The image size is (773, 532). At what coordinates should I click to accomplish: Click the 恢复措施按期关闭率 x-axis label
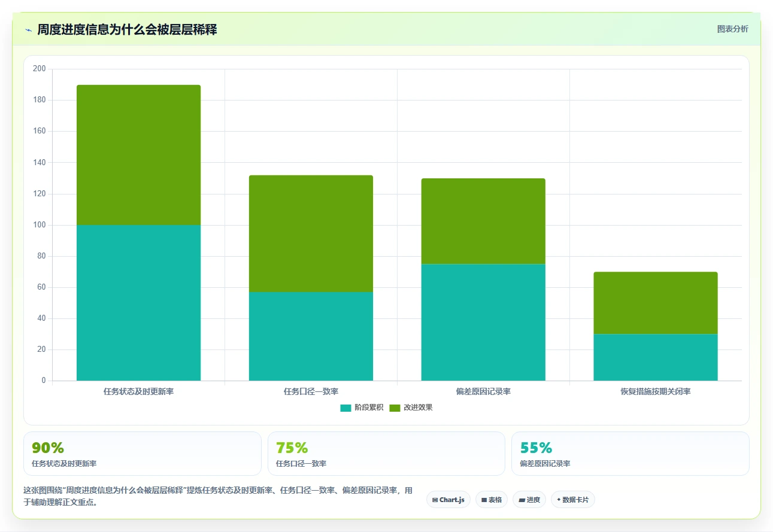point(656,392)
